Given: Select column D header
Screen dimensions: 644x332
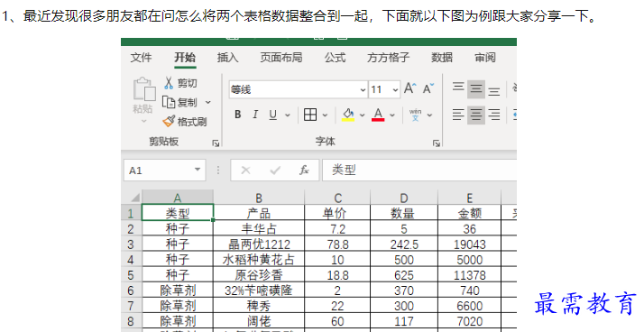Looking at the screenshot, I should [404, 198].
